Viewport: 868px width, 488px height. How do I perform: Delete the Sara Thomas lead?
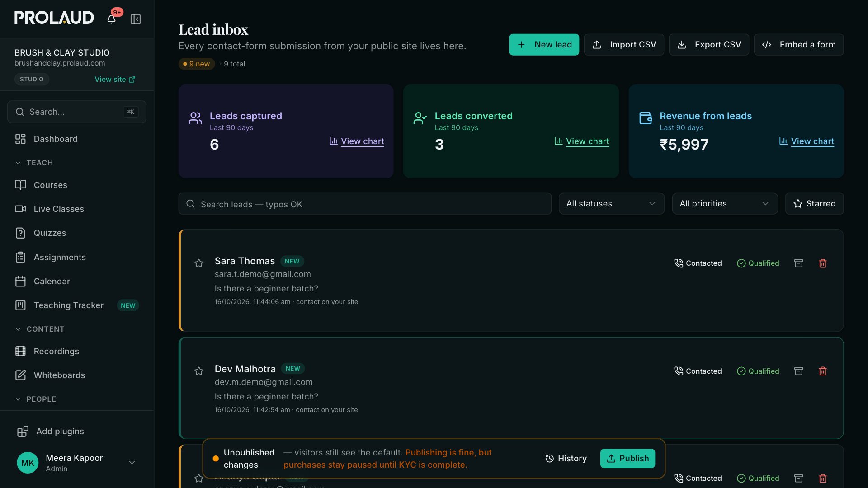pyautogui.click(x=823, y=263)
